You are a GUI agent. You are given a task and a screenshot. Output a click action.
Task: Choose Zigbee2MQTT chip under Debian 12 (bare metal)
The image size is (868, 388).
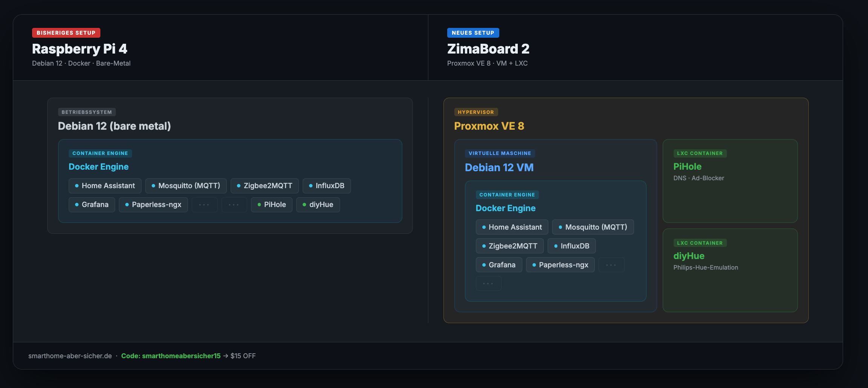pos(265,186)
